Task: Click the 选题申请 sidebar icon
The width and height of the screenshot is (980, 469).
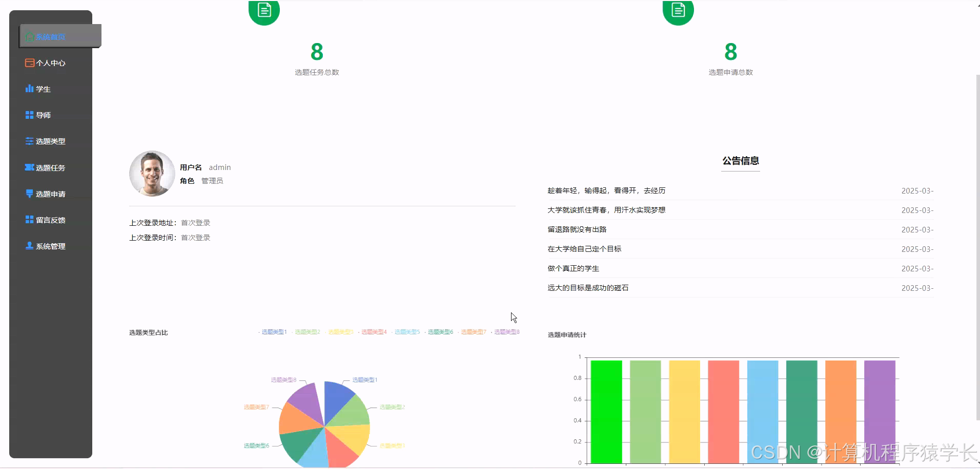Action: 29,193
